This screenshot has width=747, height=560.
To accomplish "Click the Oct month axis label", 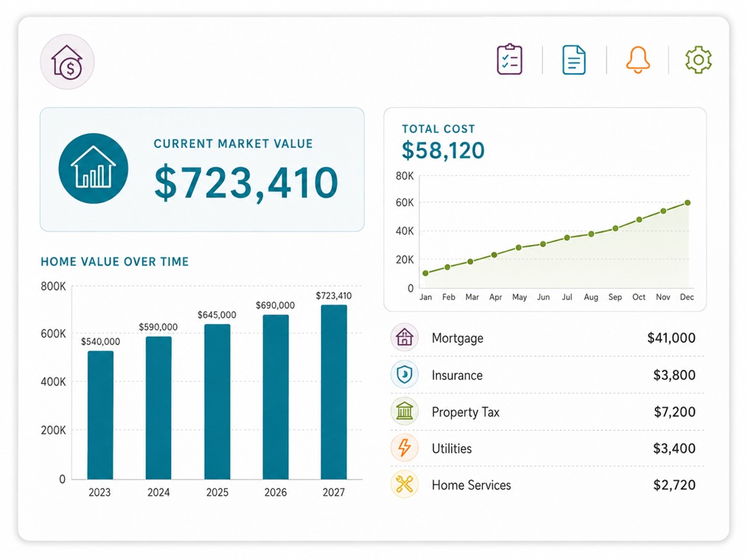I will click(x=639, y=297).
